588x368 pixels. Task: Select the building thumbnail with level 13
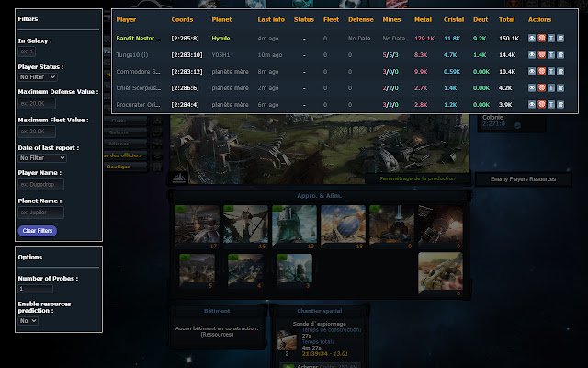pos(294,224)
